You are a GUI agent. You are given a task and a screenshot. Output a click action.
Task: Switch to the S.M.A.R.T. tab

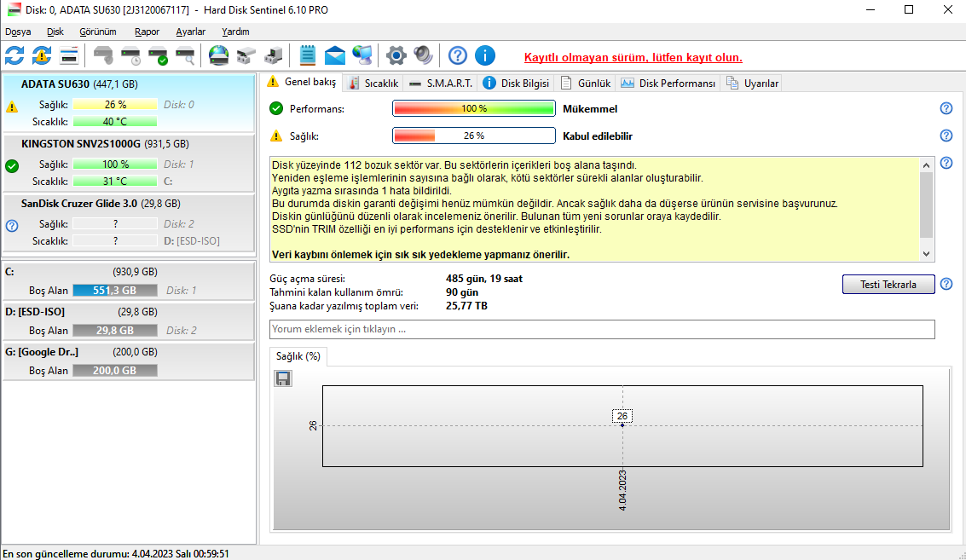tap(440, 84)
